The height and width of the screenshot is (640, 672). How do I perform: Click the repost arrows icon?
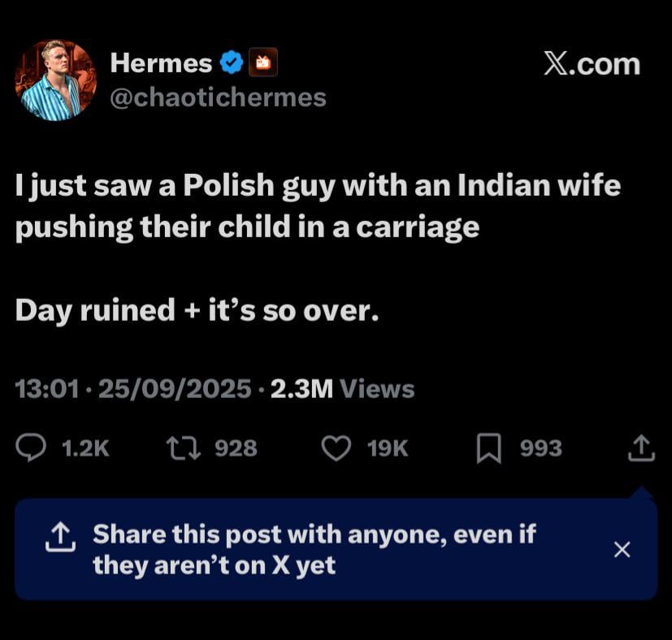pyautogui.click(x=180, y=448)
